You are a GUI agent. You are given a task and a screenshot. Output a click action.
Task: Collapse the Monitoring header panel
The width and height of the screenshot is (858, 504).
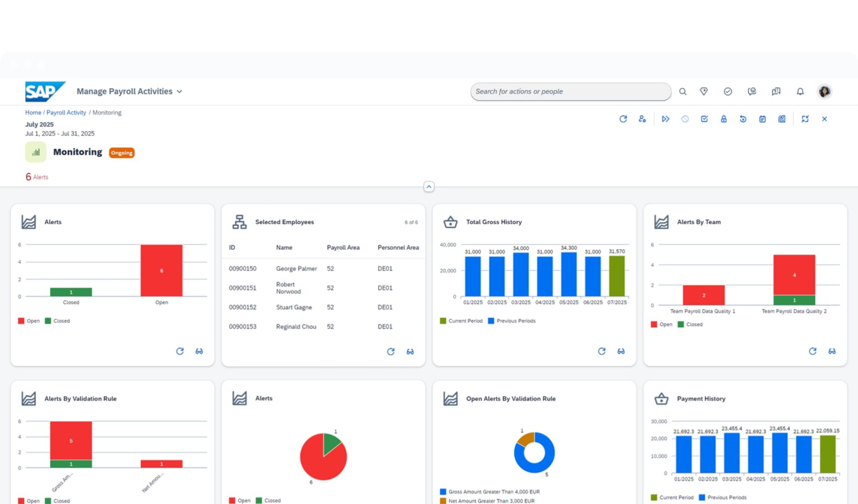tap(429, 186)
